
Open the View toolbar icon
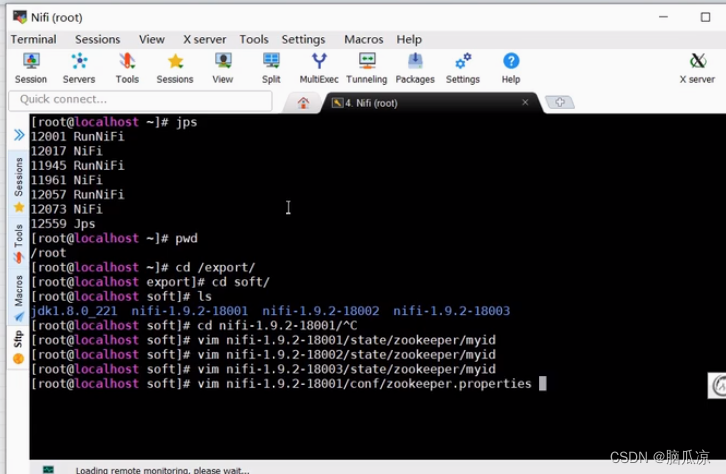pyautogui.click(x=223, y=68)
